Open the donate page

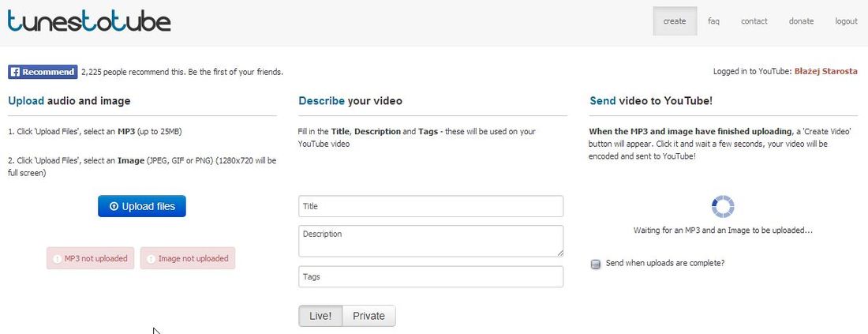point(801,21)
